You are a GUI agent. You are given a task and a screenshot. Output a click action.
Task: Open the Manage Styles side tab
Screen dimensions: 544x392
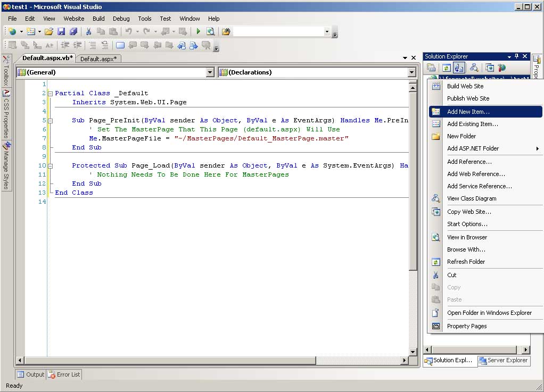coord(6,166)
